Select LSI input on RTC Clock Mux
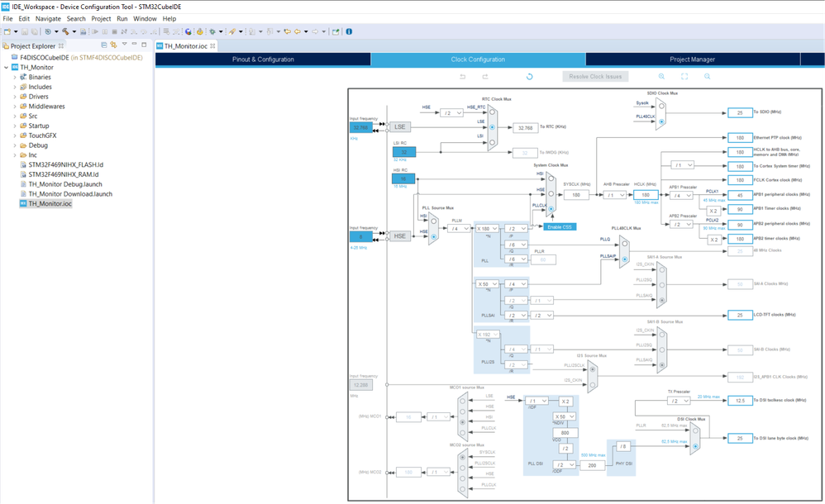Screen dimensions: 825x504 pyautogui.click(x=493, y=142)
